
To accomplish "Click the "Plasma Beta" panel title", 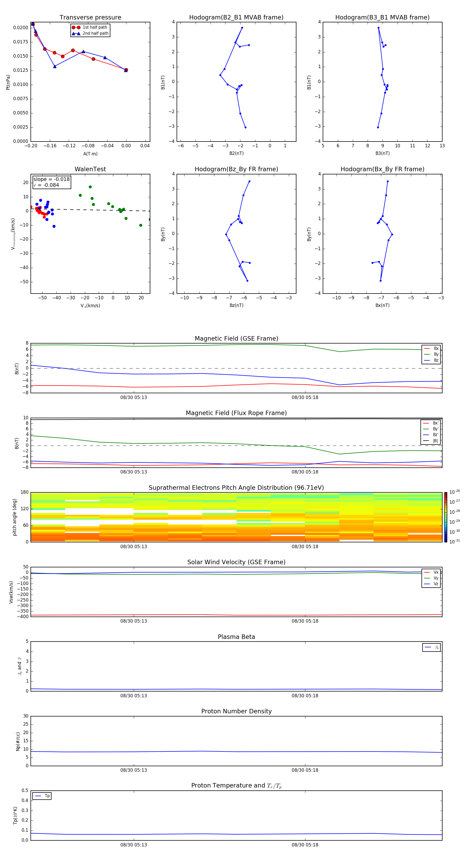I will tap(236, 637).
